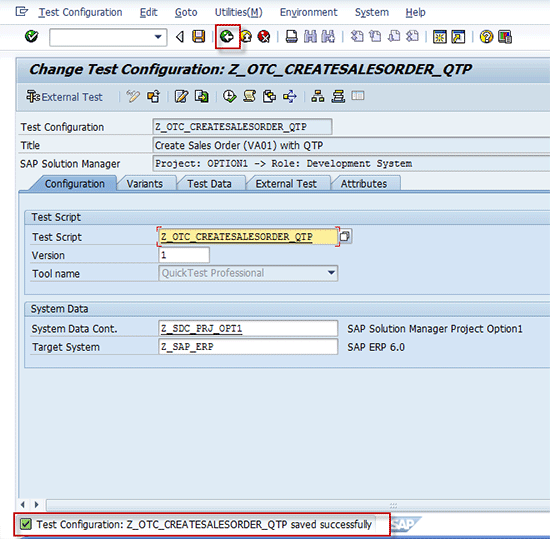Click the green success status icon
The width and height of the screenshot is (550, 539).
(26, 524)
